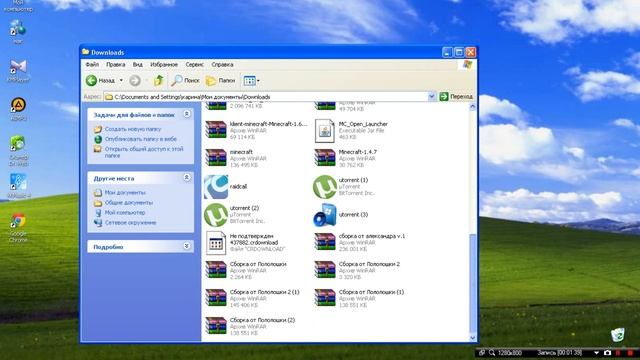Click the Forward arrow button

[135, 80]
